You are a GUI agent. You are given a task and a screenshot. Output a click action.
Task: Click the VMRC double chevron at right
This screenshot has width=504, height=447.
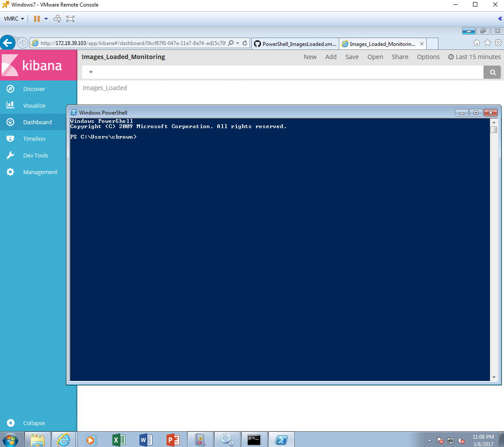click(500, 19)
